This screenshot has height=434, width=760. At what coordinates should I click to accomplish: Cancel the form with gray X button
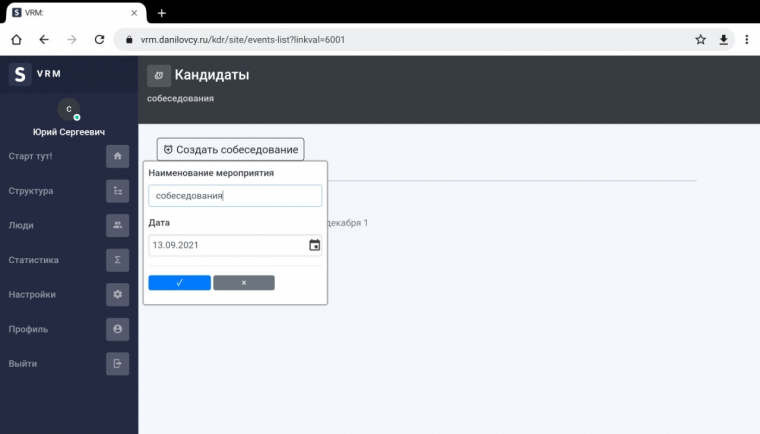click(x=243, y=283)
